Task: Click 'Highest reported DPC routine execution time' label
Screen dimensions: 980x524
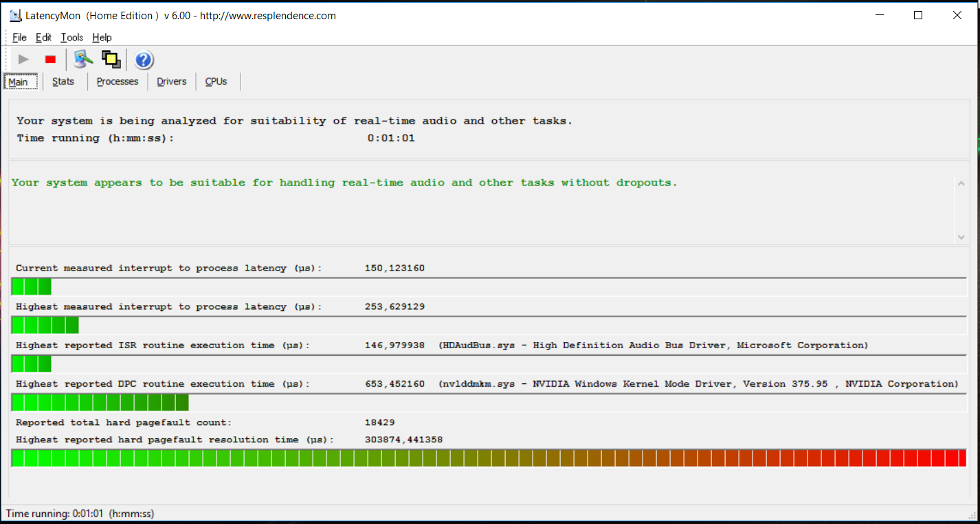Action: (x=163, y=384)
